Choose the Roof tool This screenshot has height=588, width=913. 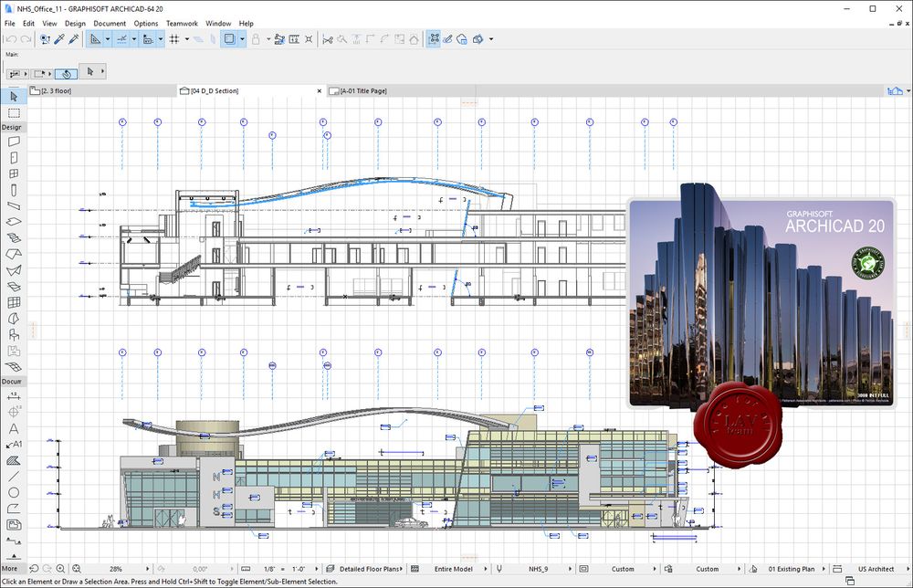pyautogui.click(x=14, y=254)
